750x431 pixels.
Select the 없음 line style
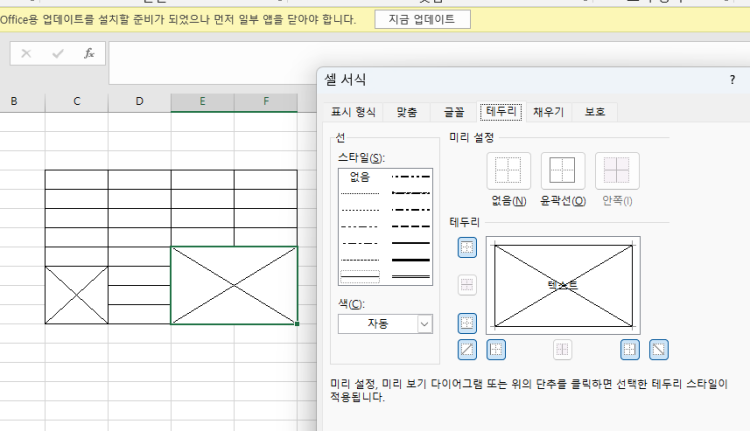tap(360, 177)
